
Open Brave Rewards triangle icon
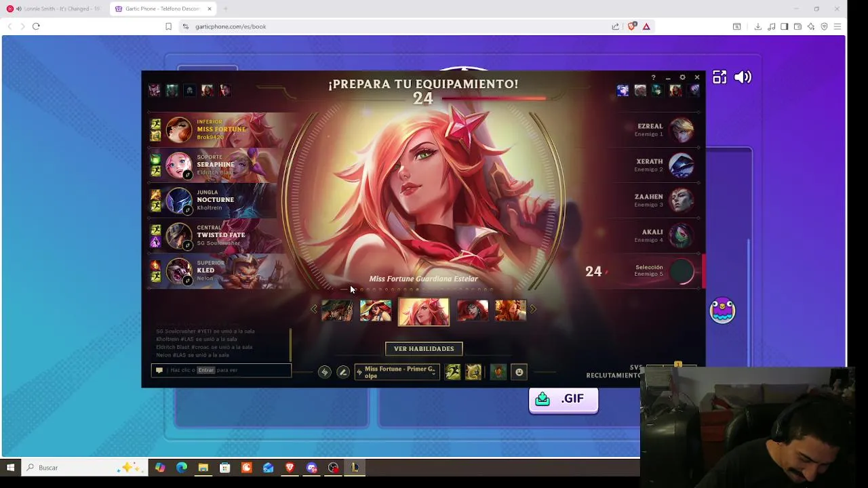[x=646, y=26]
